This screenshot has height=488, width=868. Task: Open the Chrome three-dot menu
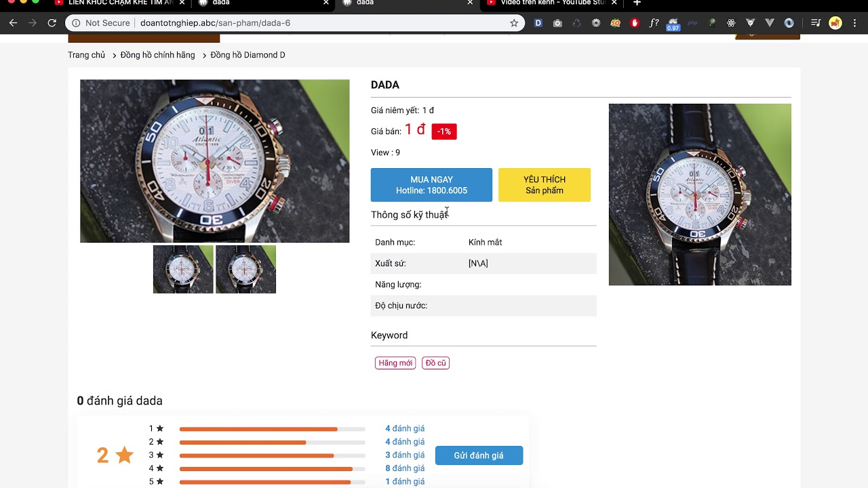coord(855,23)
